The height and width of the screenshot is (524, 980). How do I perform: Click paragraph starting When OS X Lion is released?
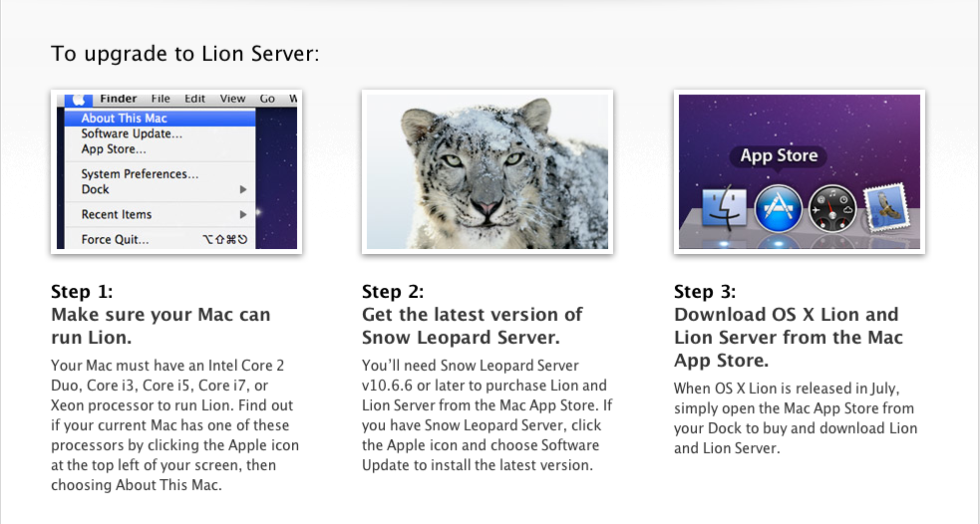point(796,418)
